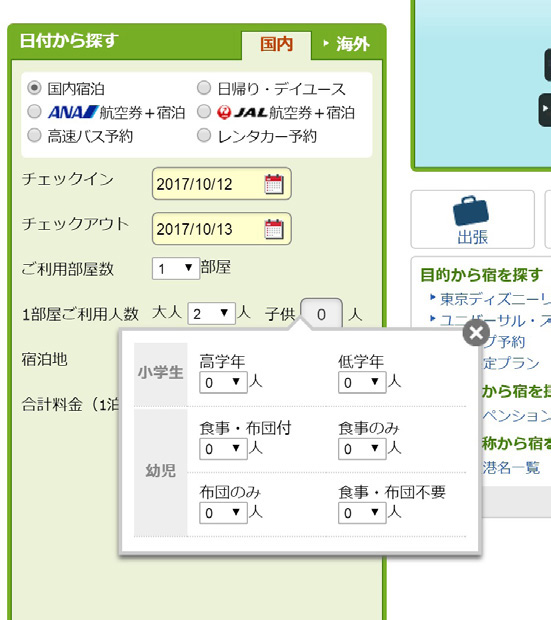Click the 出張 briefcase icon

point(471,210)
